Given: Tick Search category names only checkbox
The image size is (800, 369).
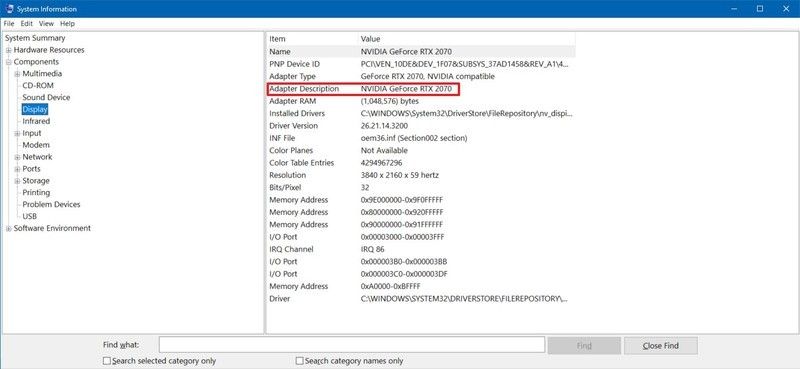Looking at the screenshot, I should (x=299, y=361).
